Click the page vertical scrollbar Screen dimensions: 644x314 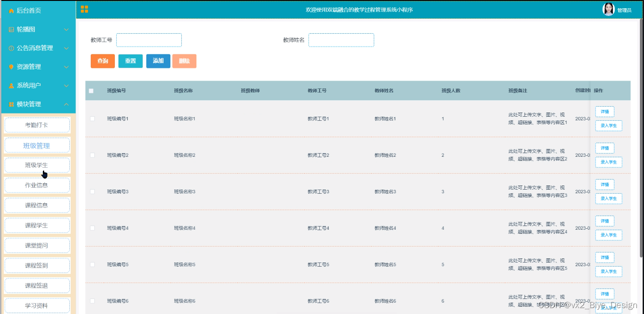coord(642,139)
